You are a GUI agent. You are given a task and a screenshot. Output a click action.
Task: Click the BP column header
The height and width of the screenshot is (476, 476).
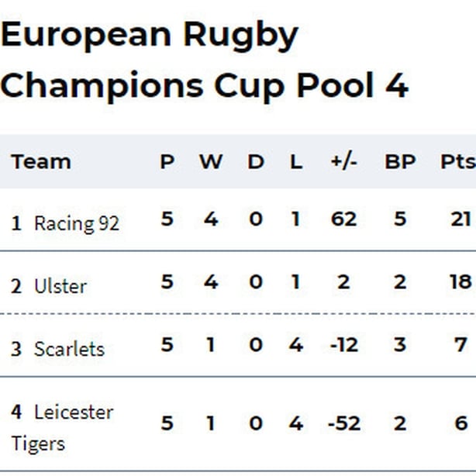(x=400, y=161)
